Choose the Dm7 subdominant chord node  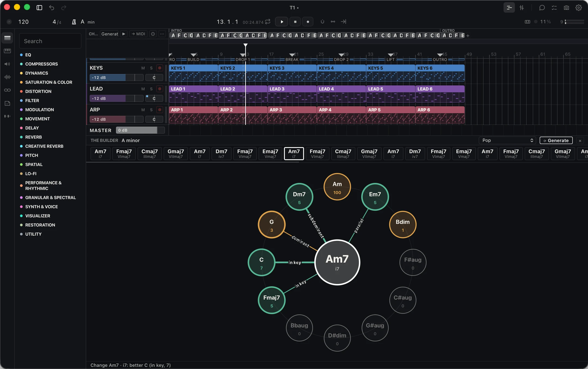[x=299, y=197]
